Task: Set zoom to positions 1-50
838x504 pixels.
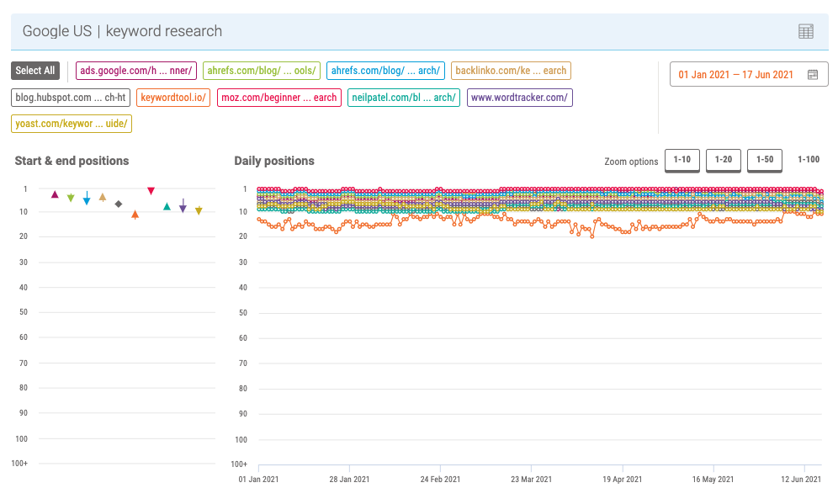Action: [765, 160]
